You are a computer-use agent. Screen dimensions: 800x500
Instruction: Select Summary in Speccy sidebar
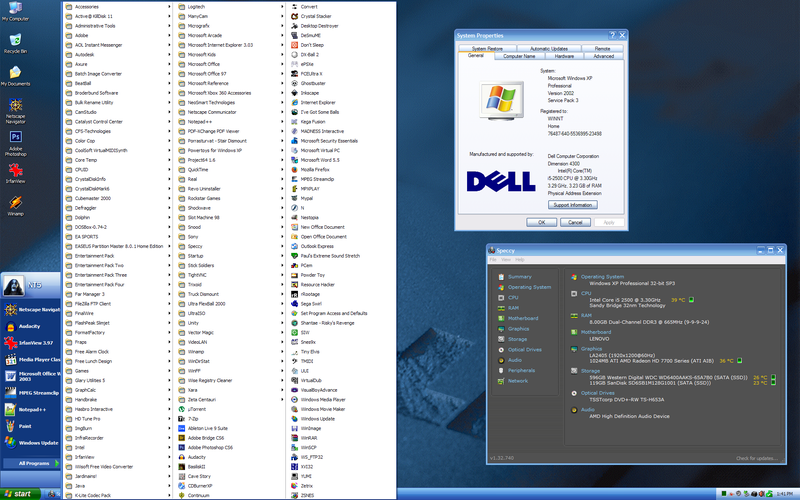(519, 277)
